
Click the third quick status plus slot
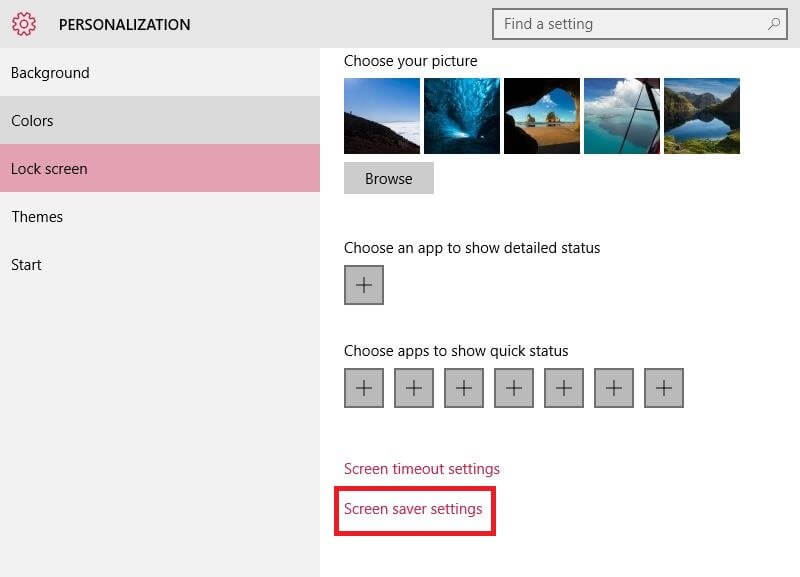click(x=464, y=388)
